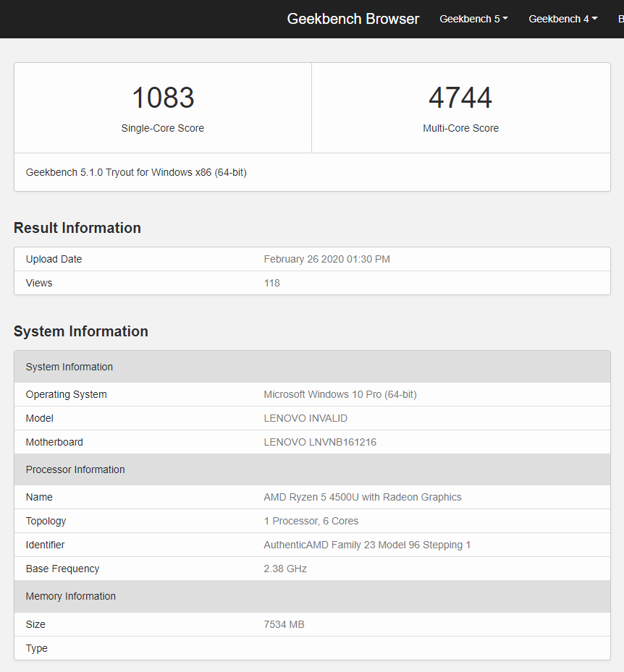Click the Topology label

(x=46, y=521)
